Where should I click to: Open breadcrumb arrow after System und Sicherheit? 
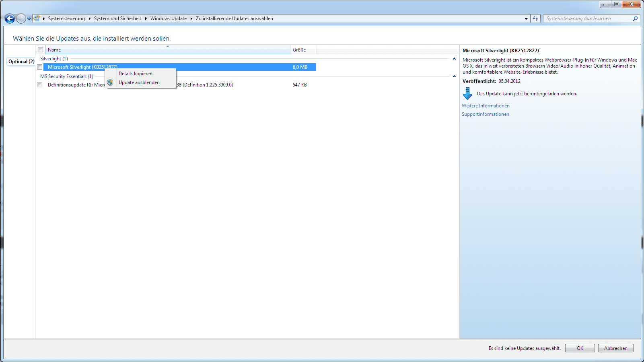tap(146, 19)
